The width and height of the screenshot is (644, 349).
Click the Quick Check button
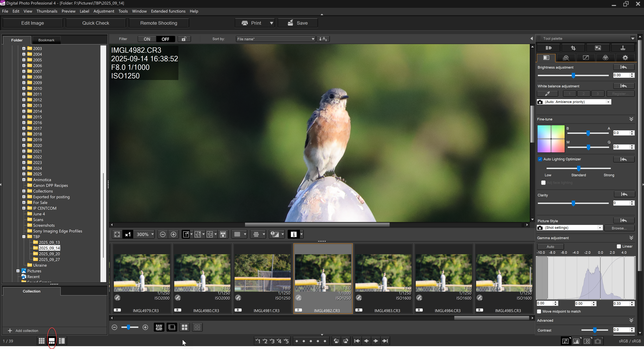point(95,23)
